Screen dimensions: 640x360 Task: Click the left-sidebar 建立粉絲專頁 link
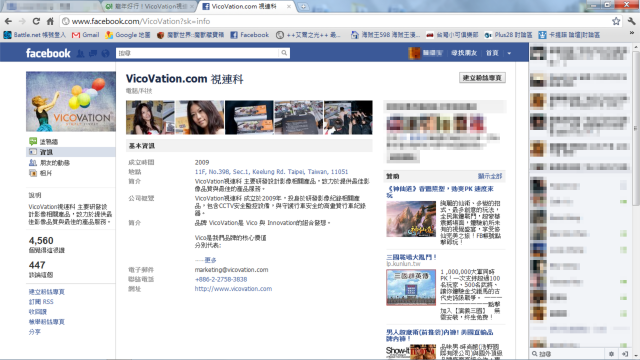tap(47, 292)
